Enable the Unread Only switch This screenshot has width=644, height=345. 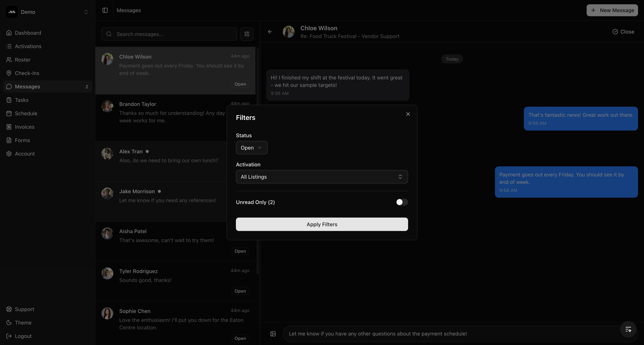(x=402, y=202)
